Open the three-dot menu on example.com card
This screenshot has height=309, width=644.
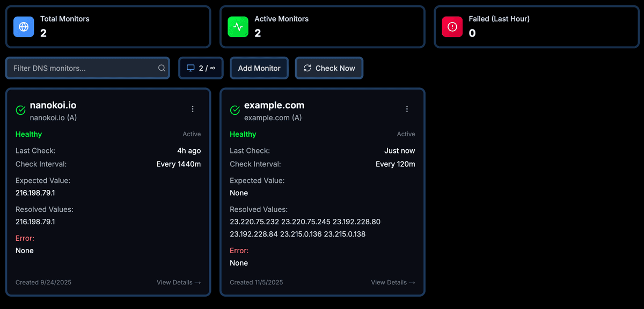[x=407, y=109]
